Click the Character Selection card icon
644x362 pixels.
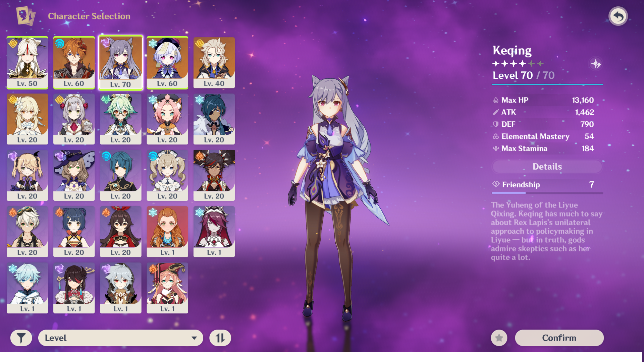pyautogui.click(x=26, y=16)
